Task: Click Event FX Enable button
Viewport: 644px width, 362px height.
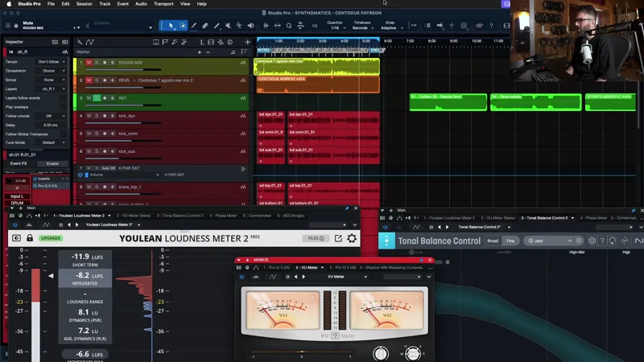Action: [52, 163]
